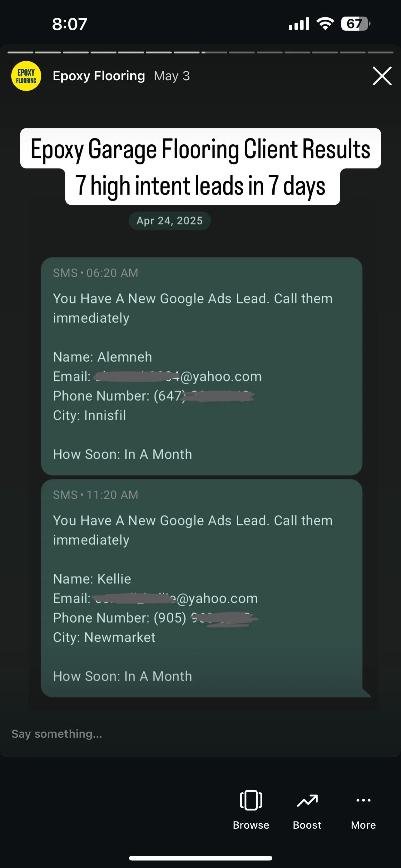Tap the Wi-Fi status icon

[325, 24]
